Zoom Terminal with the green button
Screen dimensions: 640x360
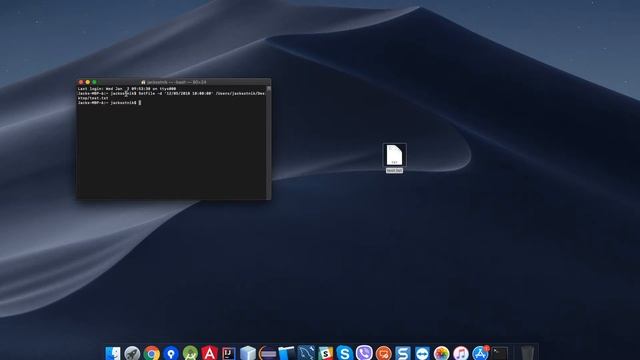(94, 82)
